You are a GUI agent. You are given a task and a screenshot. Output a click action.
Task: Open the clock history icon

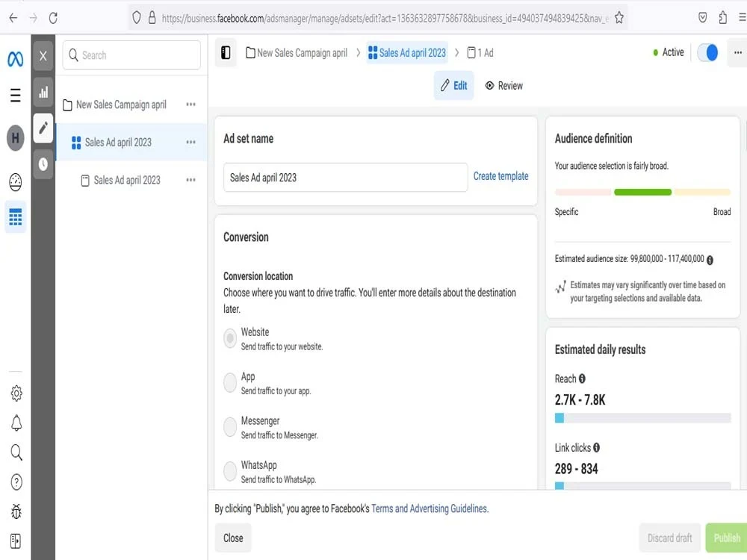(43, 164)
